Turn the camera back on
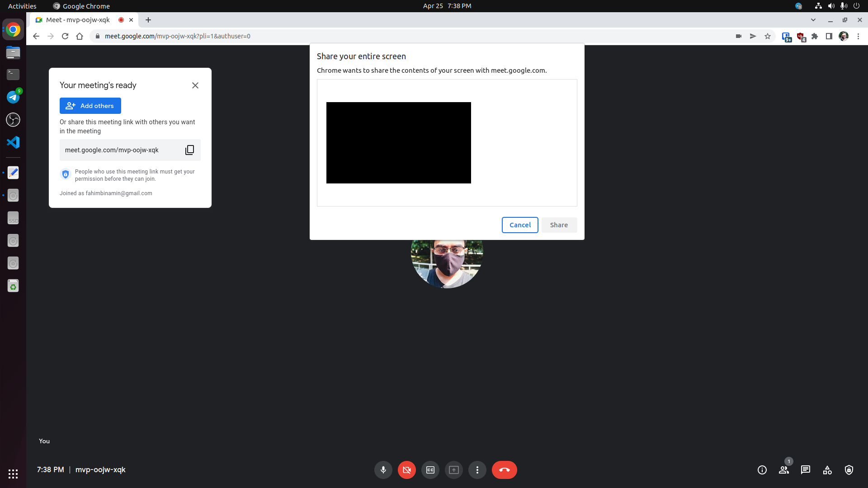This screenshot has height=488, width=868. [x=406, y=470]
